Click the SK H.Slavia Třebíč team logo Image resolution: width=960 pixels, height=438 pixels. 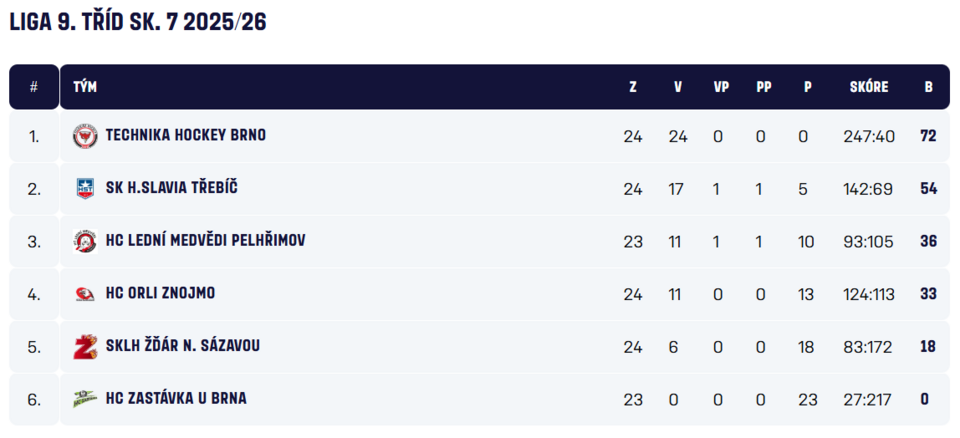click(85, 188)
